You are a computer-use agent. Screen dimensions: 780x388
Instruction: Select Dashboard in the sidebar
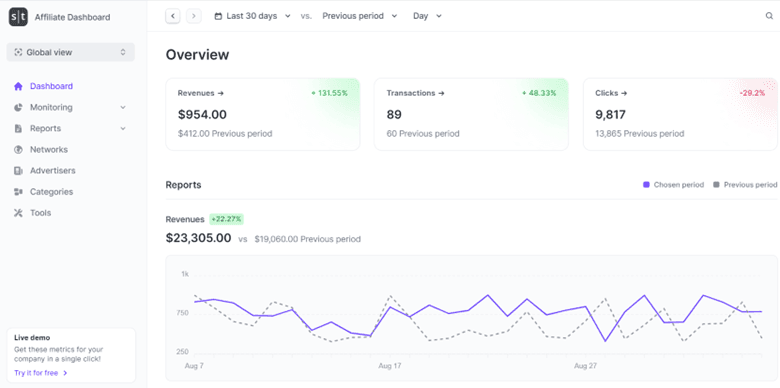[51, 86]
